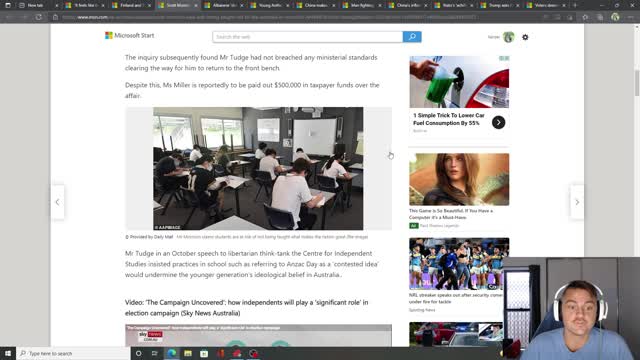640x360 pixels.
Task: Open the Edge browser profile icon
Action: 615,17
